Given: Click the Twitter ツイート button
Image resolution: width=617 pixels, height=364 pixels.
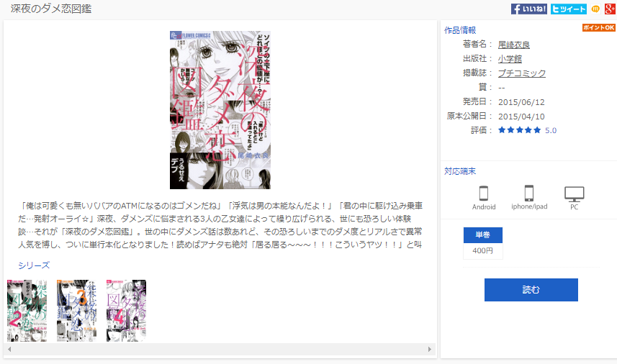Looking at the screenshot, I should [569, 9].
